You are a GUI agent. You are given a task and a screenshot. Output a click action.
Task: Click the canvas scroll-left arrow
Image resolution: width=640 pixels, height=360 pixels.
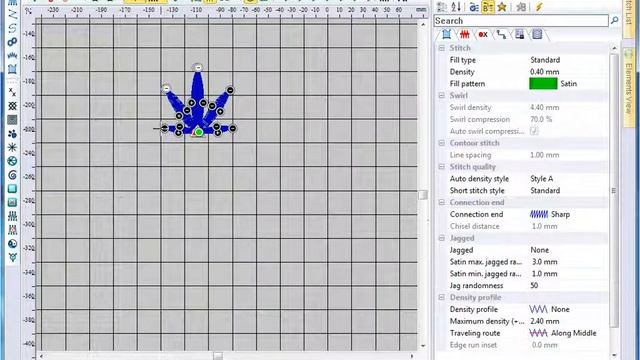click(41, 356)
